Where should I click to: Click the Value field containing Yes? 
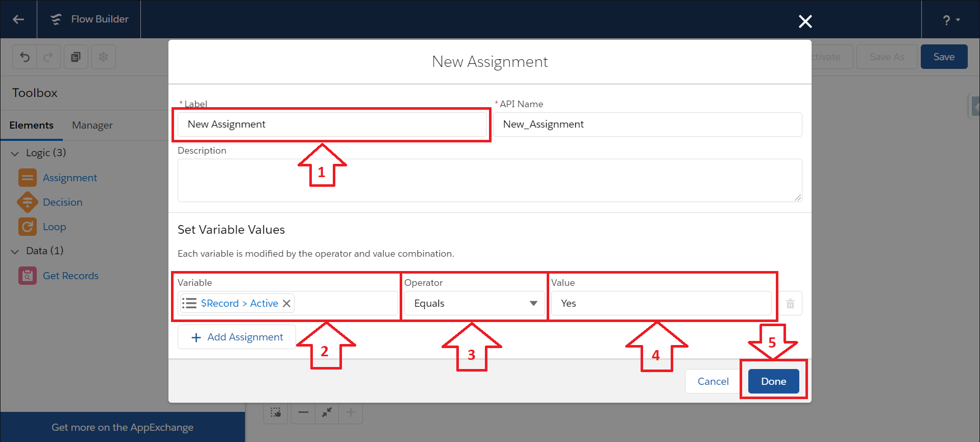coord(661,303)
